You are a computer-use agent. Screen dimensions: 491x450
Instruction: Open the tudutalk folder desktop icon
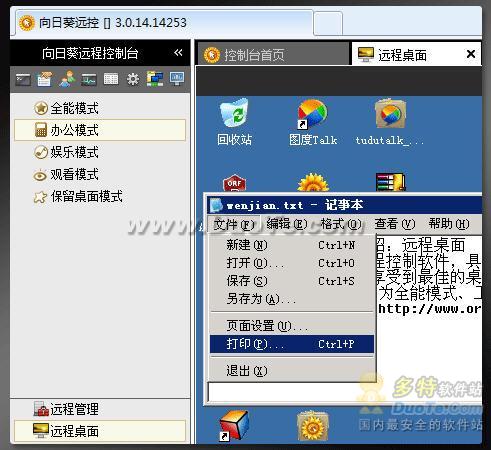tap(389, 122)
